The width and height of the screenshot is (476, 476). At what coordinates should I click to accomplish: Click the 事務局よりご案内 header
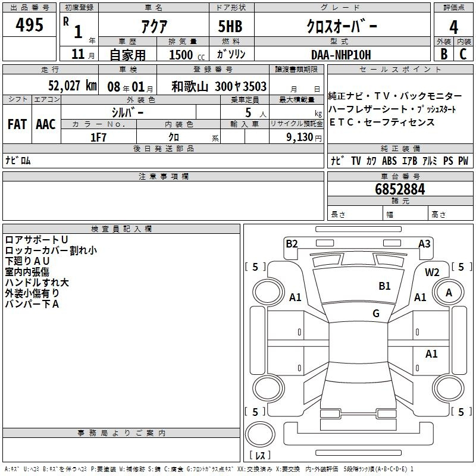121,433
